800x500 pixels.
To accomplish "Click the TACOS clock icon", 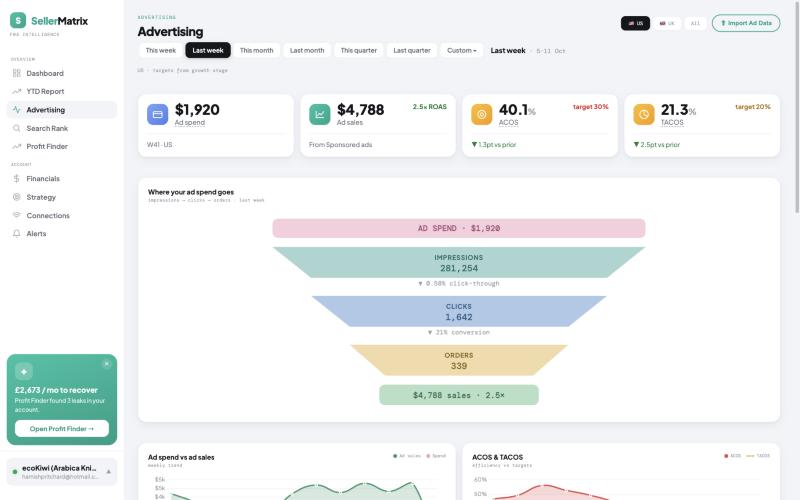I will coord(644,114).
